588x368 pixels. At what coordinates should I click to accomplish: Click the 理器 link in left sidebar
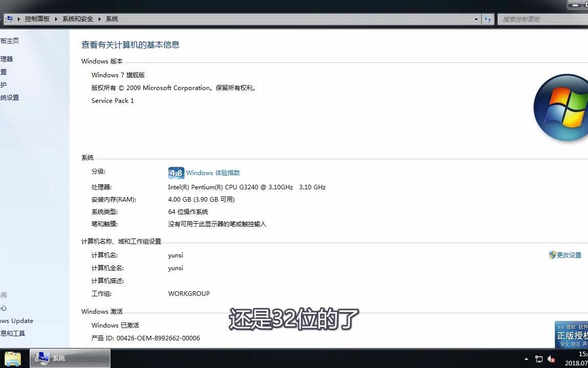click(6, 59)
